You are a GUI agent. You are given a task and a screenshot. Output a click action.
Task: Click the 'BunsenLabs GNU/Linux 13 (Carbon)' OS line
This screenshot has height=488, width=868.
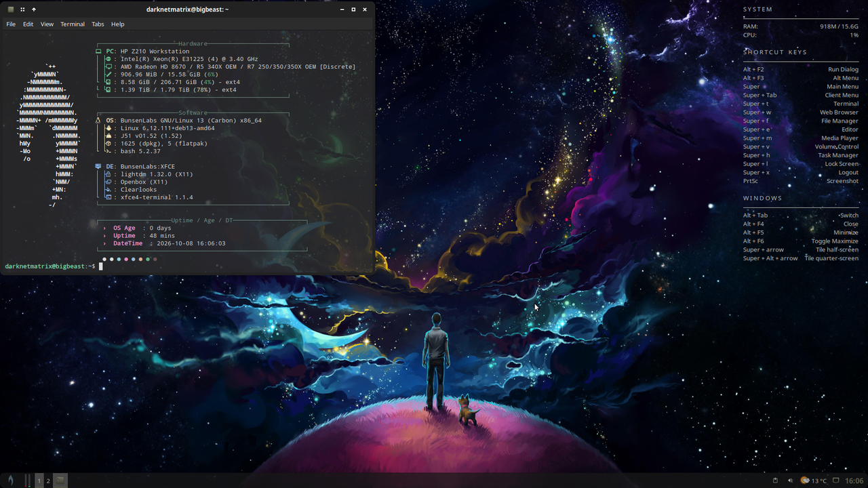pyautogui.click(x=191, y=121)
